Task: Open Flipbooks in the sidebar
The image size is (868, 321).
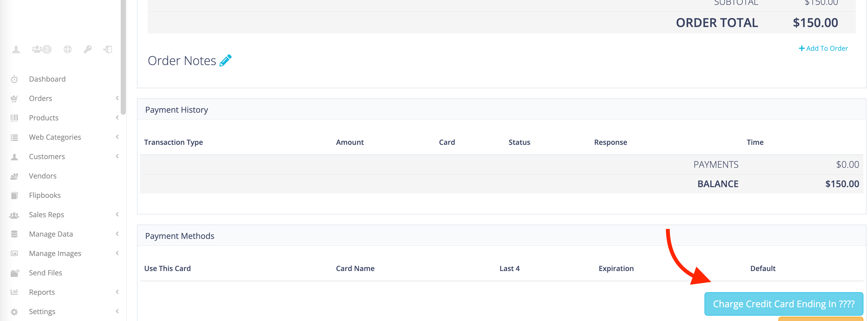Action: point(45,195)
